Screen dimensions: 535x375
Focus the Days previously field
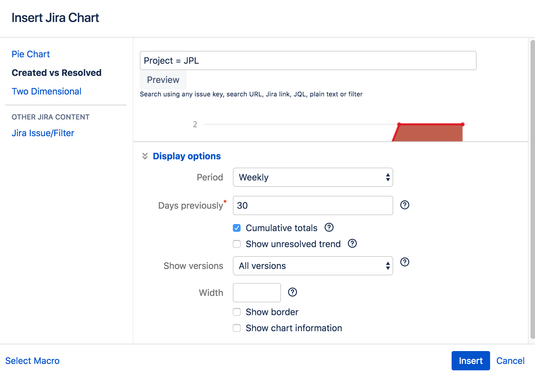point(313,205)
